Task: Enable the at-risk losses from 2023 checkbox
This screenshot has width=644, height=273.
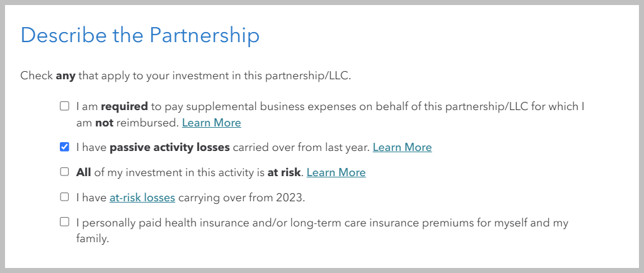Action: coord(64,197)
